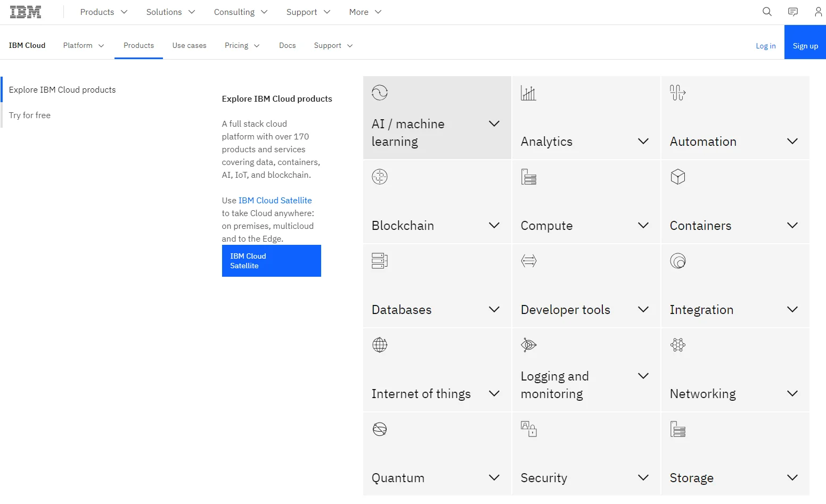Click the Quantum label
Screen dimensions: 826x504
click(398, 478)
